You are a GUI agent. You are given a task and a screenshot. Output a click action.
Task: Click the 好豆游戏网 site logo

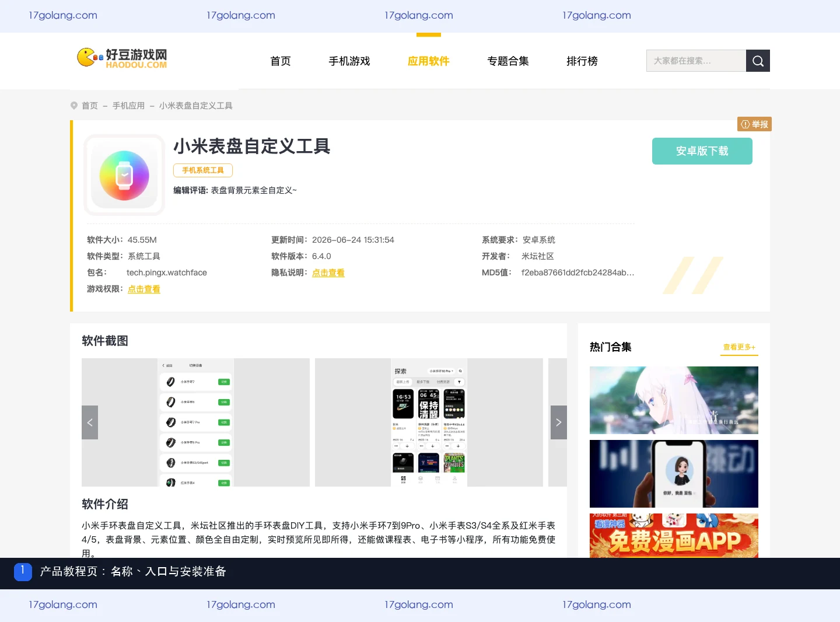click(122, 58)
